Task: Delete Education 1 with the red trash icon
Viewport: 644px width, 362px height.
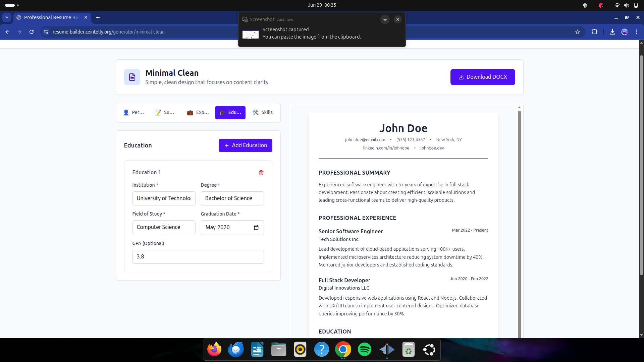Action: click(261, 173)
